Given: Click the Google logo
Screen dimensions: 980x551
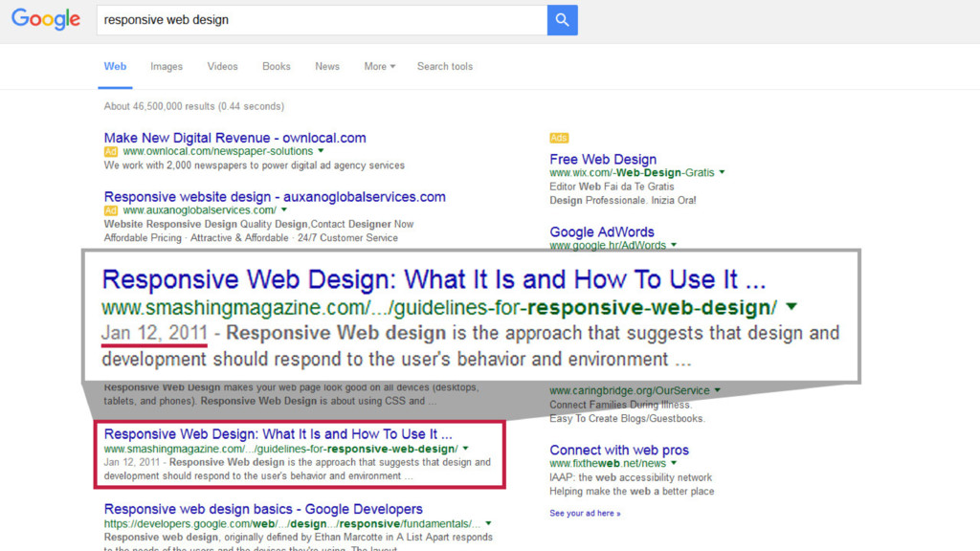Looking at the screenshot, I should [46, 19].
